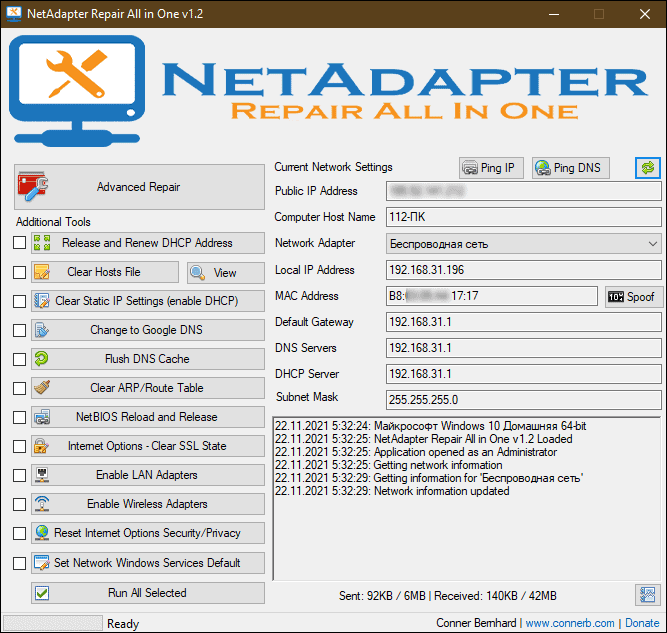The height and width of the screenshot is (633, 667).
Task: Select the Clear SSL State checkbox
Action: [x=20, y=446]
